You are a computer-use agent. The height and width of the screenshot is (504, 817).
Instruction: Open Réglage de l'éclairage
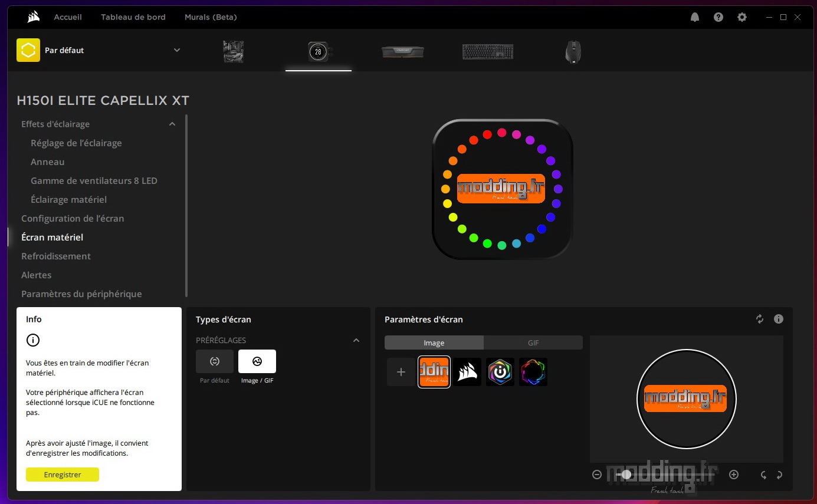tap(76, 143)
